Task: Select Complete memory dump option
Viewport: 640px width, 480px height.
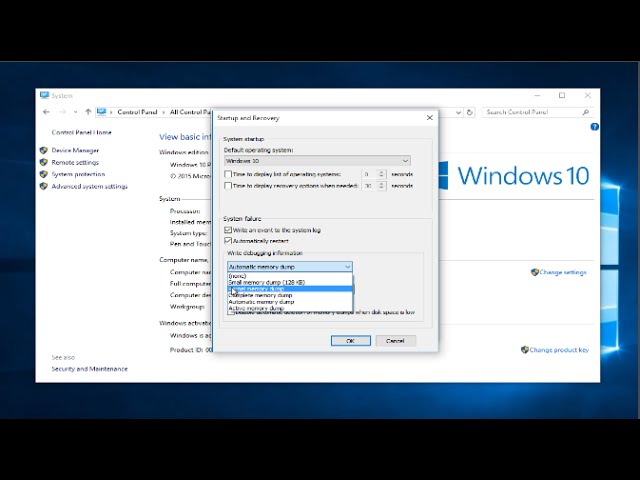Action: coord(290,295)
